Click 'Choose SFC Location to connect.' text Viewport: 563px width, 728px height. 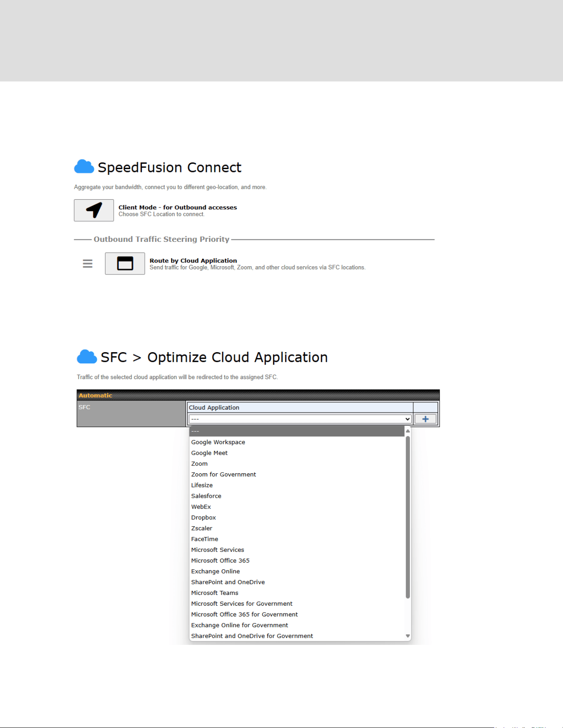point(162,214)
